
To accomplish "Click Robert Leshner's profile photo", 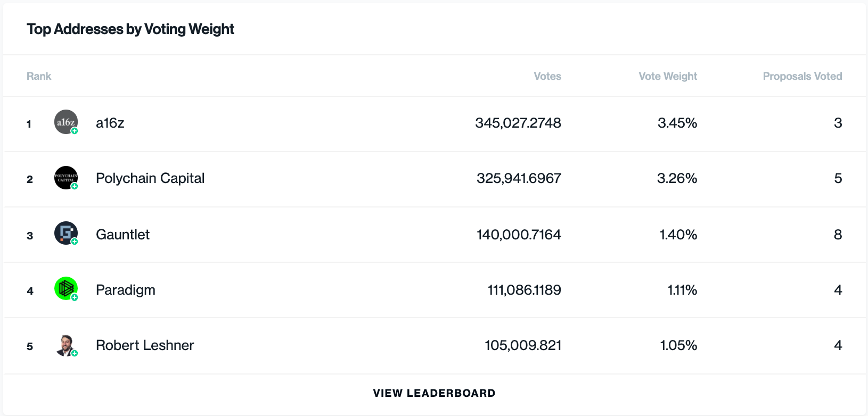I will [66, 345].
